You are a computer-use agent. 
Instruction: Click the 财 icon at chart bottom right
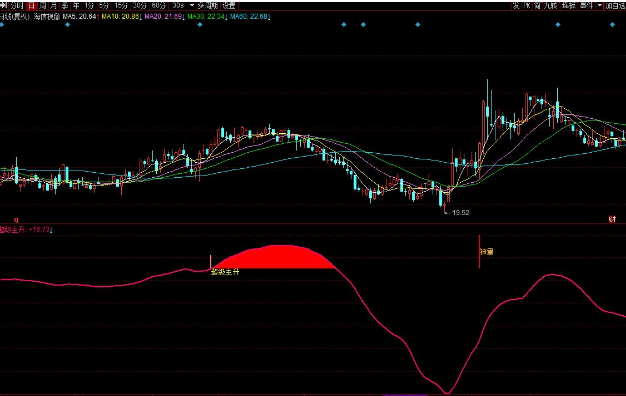tap(612, 219)
